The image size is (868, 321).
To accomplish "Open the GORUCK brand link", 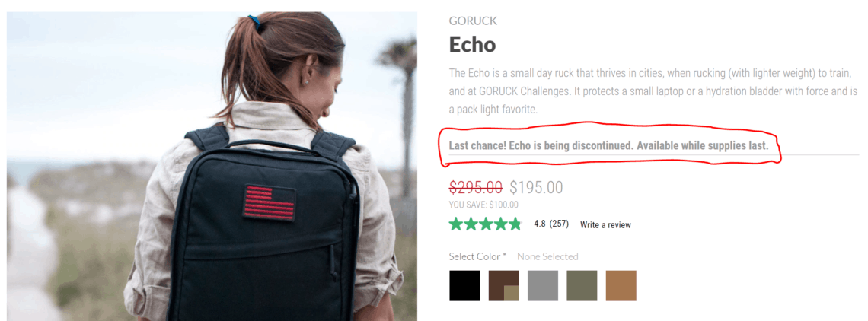I will pos(473,21).
